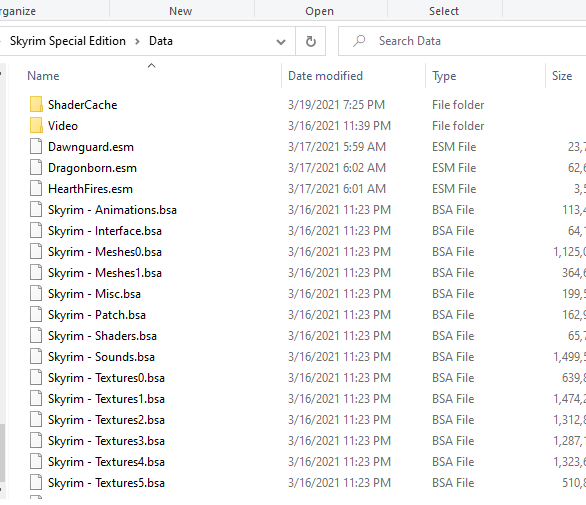Click the 3/17/2021 6:01 AM date cell
Screen dimensions: 586x505
[337, 188]
